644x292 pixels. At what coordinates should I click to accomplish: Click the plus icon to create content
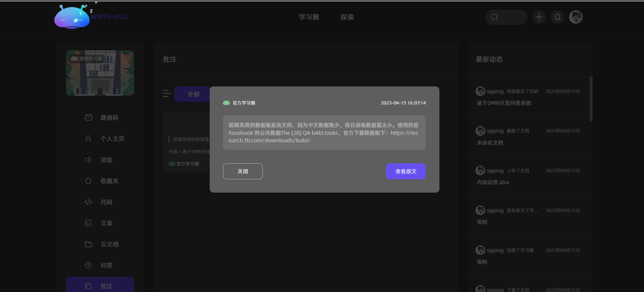pos(539,17)
